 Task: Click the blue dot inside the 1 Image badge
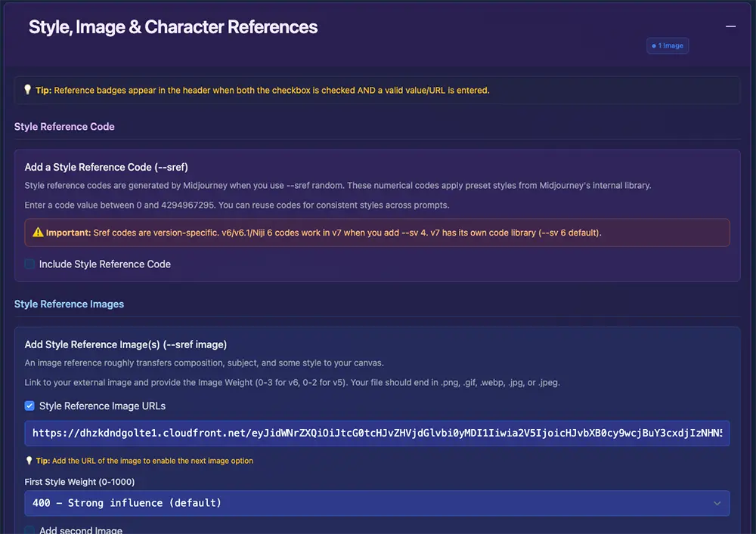pyautogui.click(x=653, y=45)
